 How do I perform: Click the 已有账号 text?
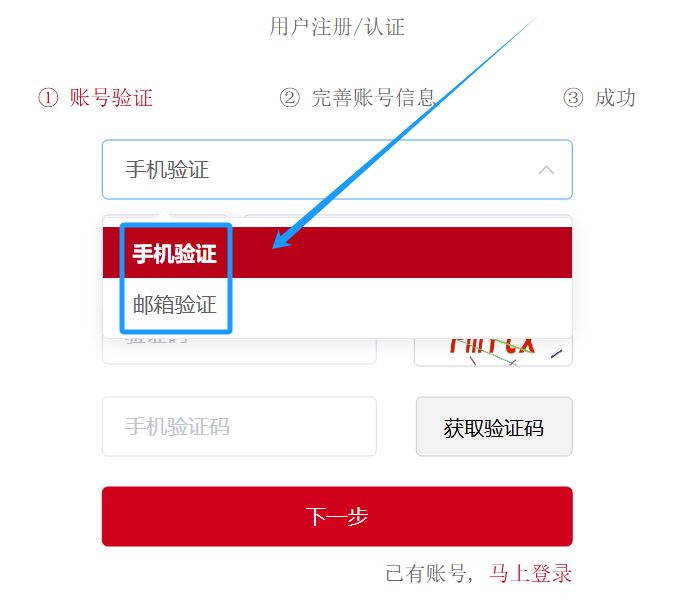tap(426, 574)
